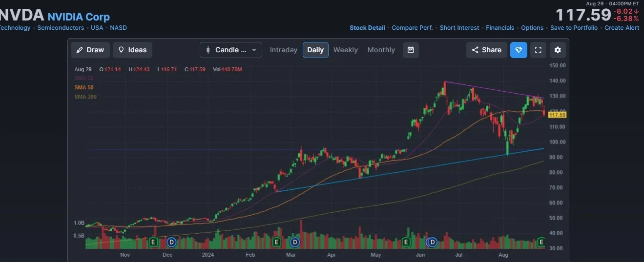Click the SMA 200 legend label
644x262 pixels.
point(85,97)
